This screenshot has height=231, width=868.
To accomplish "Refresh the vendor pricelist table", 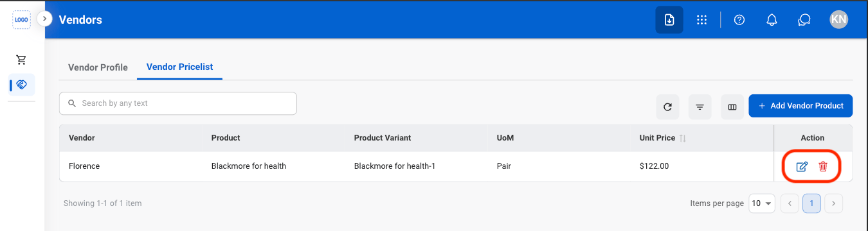I will click(667, 107).
